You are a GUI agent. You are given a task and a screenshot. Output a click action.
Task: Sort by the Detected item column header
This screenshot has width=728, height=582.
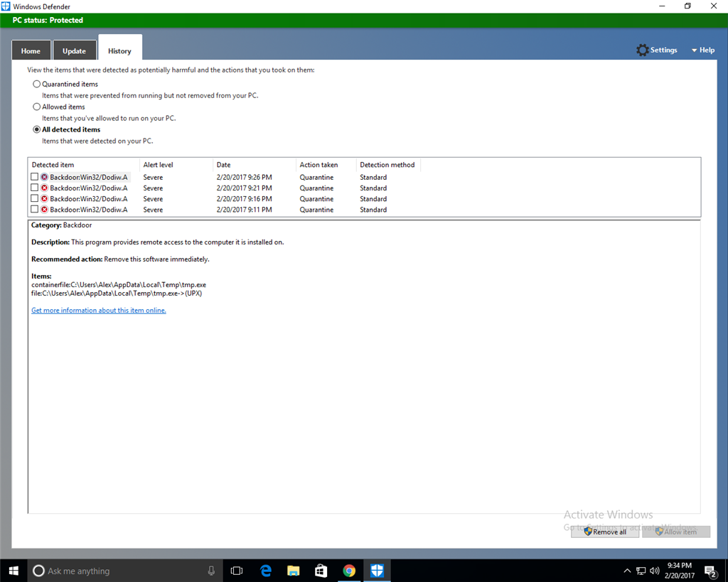pyautogui.click(x=84, y=165)
